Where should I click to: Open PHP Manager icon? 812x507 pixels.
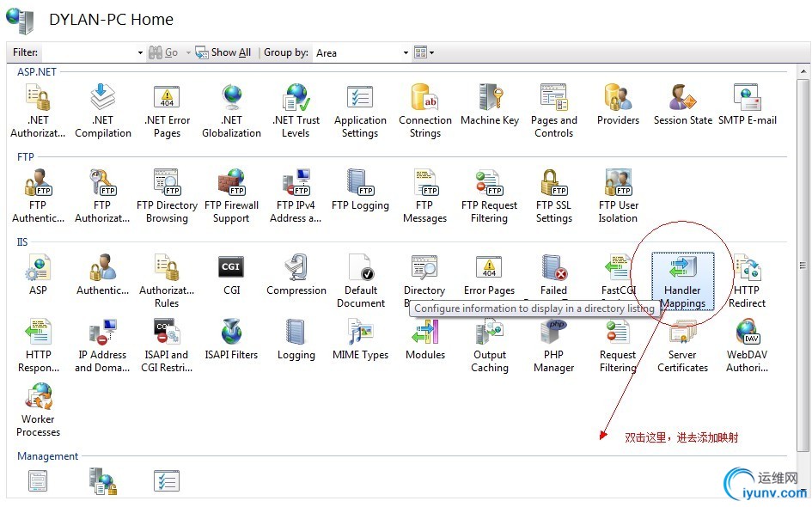tap(553, 345)
